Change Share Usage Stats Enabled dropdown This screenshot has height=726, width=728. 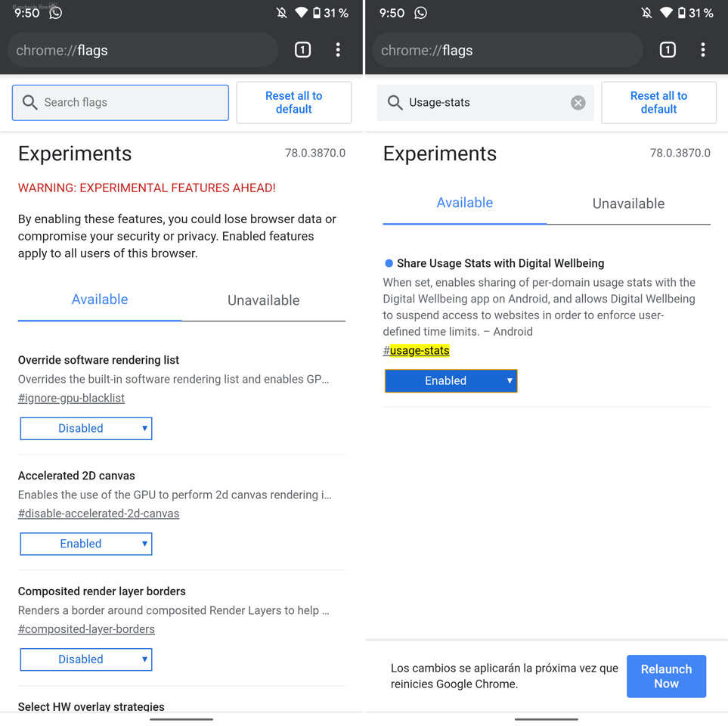coord(451,381)
